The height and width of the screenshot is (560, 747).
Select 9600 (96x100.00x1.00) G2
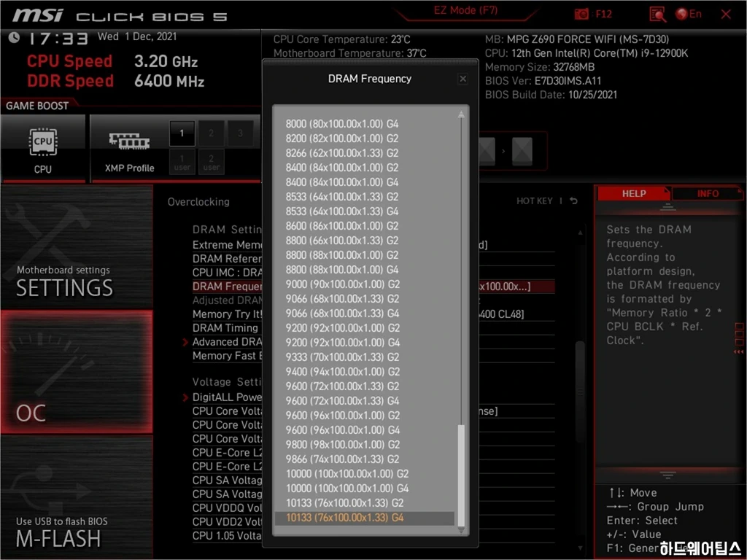pyautogui.click(x=365, y=415)
